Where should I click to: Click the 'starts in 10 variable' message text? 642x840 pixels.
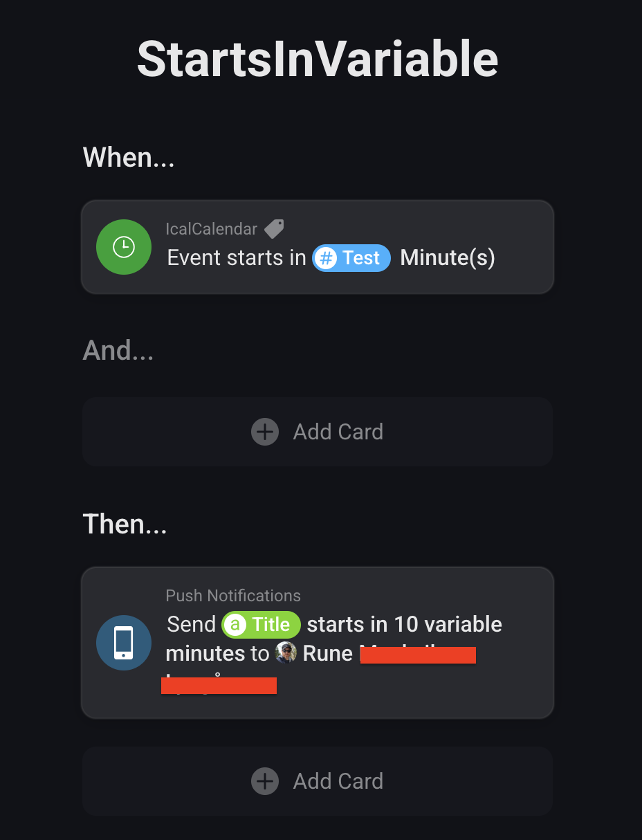[x=405, y=625]
